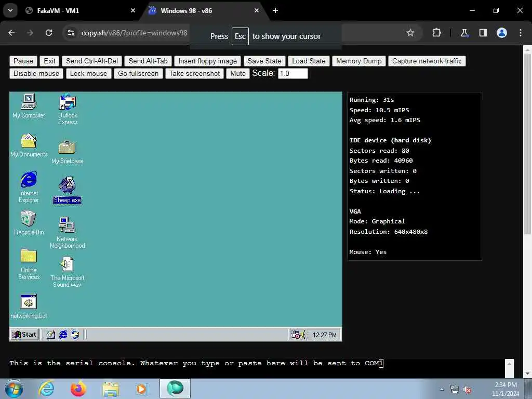Save State of the emulator
This screenshot has width=532, height=399.
coord(264,61)
